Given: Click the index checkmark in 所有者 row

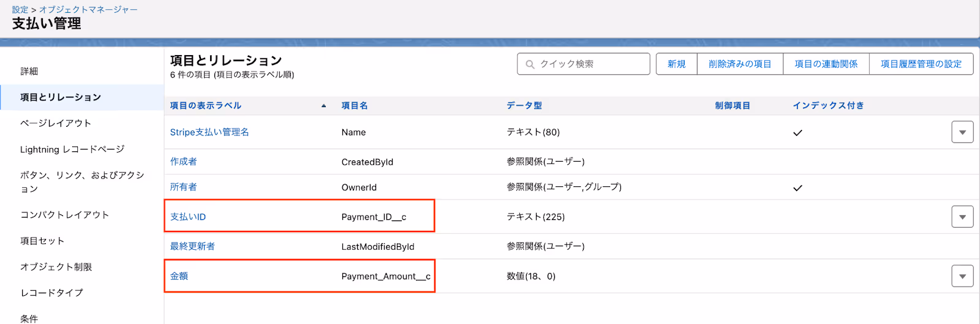Looking at the screenshot, I should (x=797, y=188).
